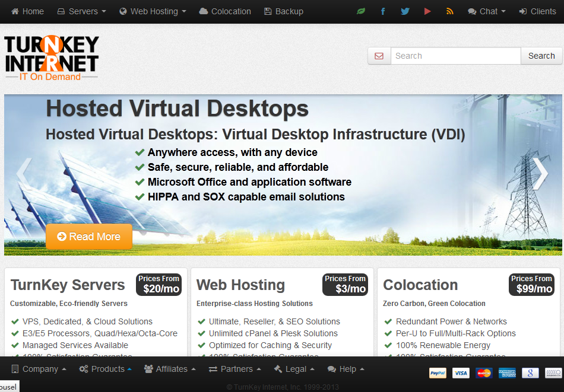Click the VISA card icon

461,373
